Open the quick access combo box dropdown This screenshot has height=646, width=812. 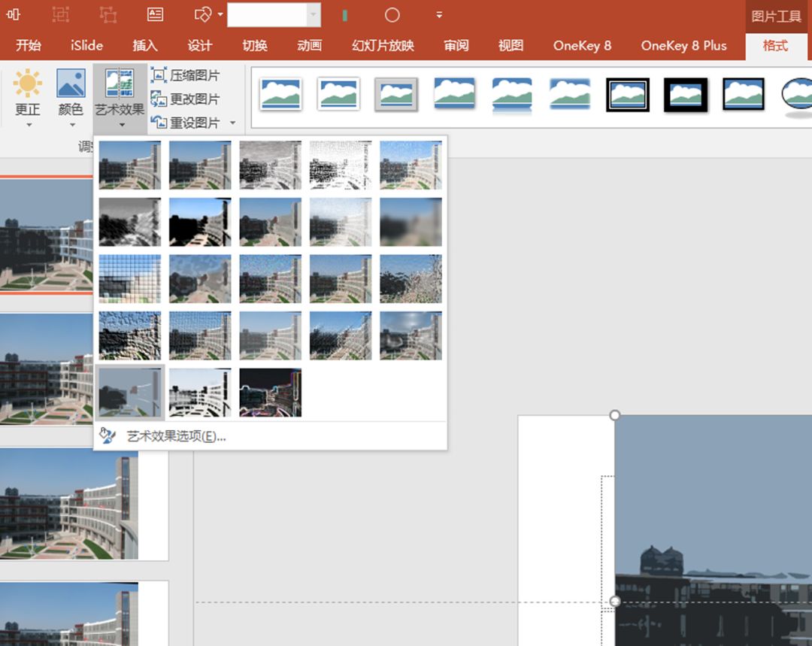coord(314,15)
